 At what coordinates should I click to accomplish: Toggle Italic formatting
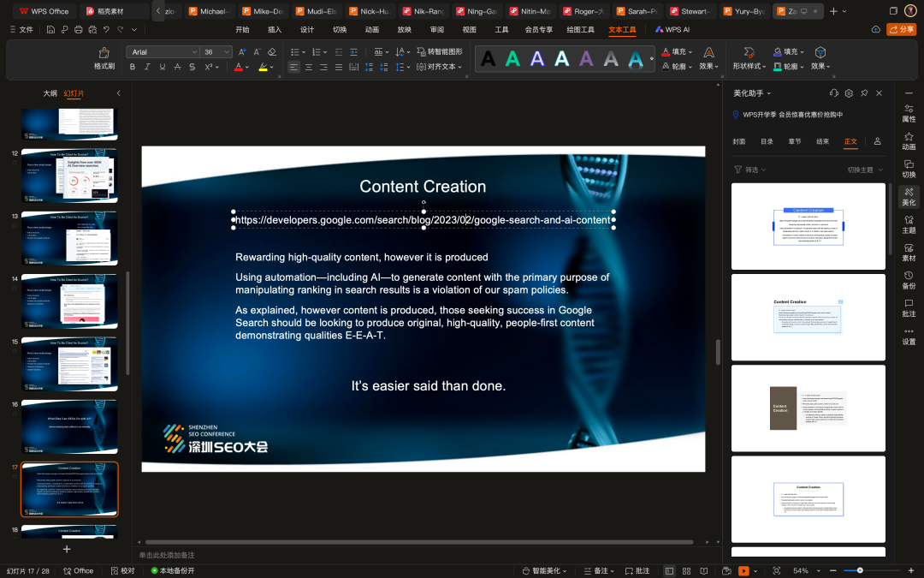147,68
